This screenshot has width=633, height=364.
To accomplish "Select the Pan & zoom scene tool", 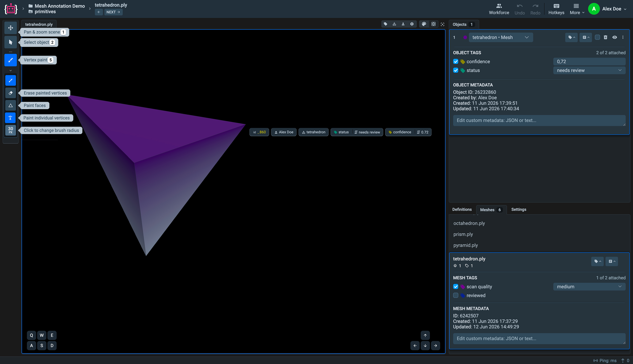I will point(11,28).
